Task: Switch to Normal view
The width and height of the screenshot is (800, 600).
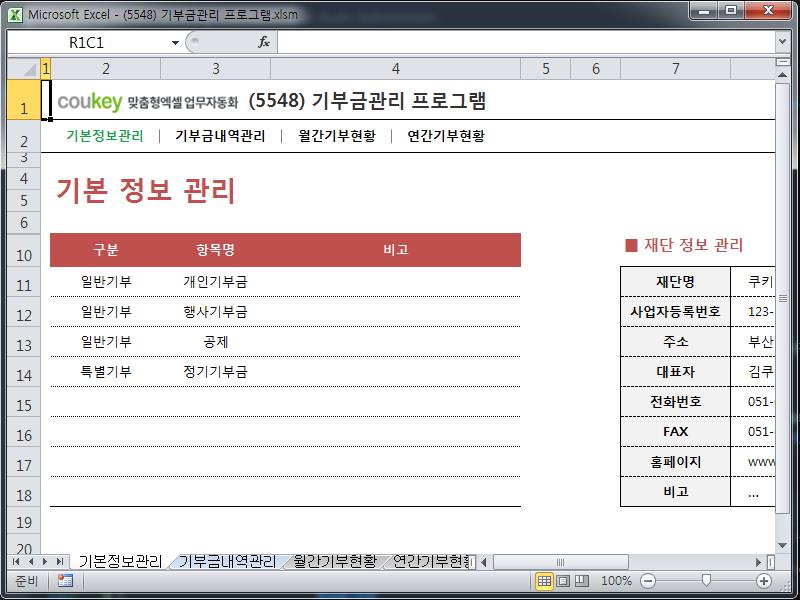Action: pyautogui.click(x=544, y=581)
